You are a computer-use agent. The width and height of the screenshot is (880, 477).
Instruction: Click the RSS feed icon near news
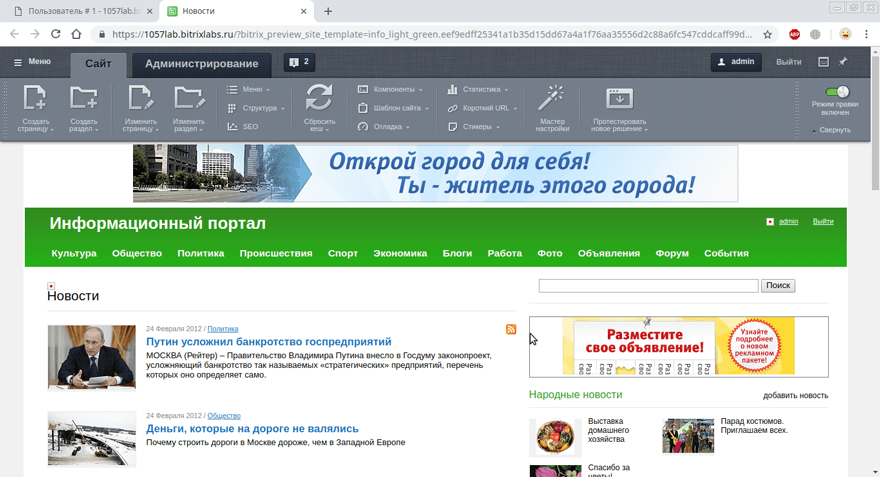[511, 329]
